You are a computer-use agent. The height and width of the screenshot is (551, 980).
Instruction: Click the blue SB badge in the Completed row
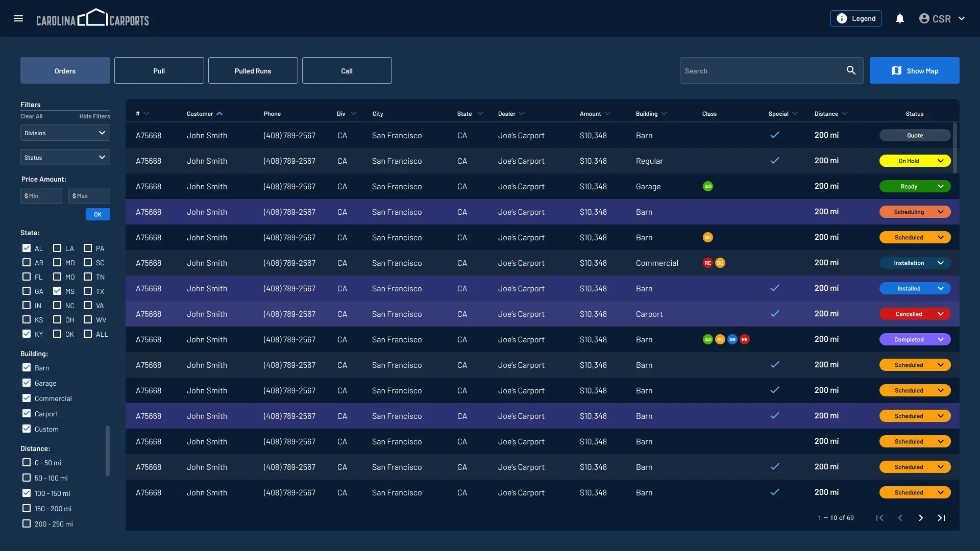pyautogui.click(x=732, y=339)
